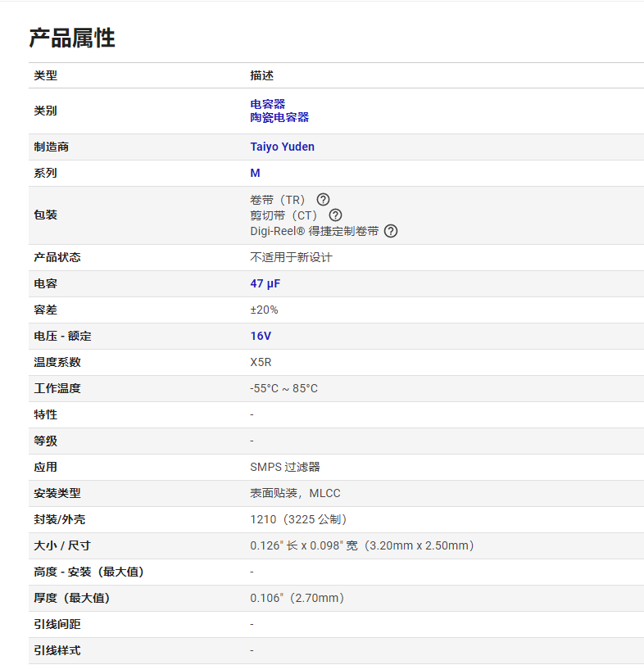Click the 16V rated voltage link
Screen dimensions: 644x665
[x=261, y=336]
